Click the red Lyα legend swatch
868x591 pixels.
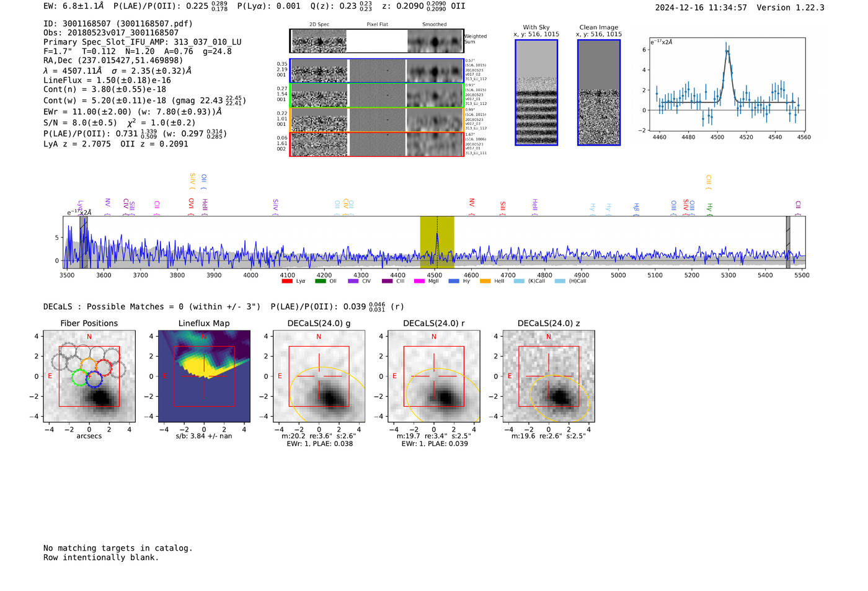287,281
